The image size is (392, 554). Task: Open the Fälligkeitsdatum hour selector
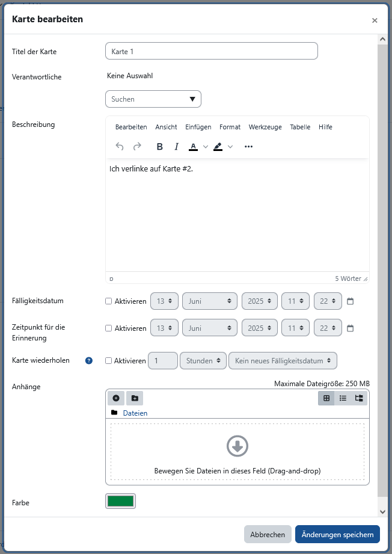pos(296,301)
